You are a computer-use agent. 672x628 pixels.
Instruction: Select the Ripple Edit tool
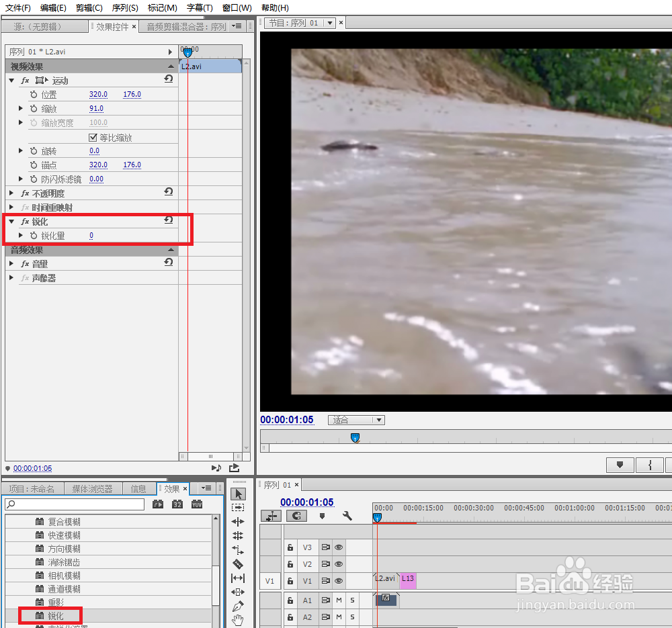click(x=238, y=521)
